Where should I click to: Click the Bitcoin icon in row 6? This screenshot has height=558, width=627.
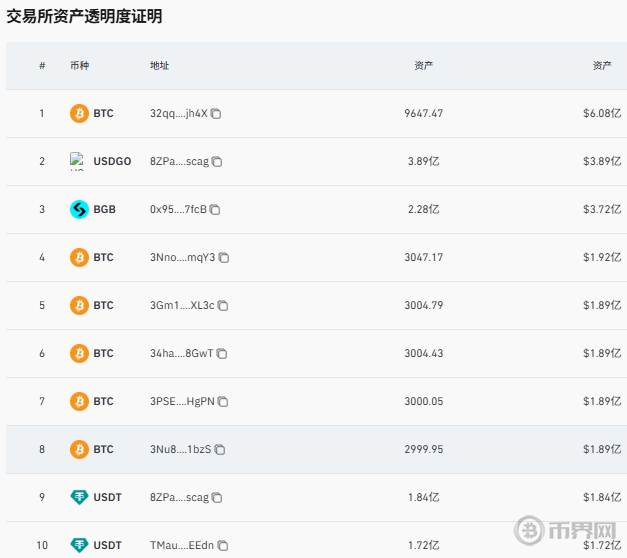tap(79, 354)
